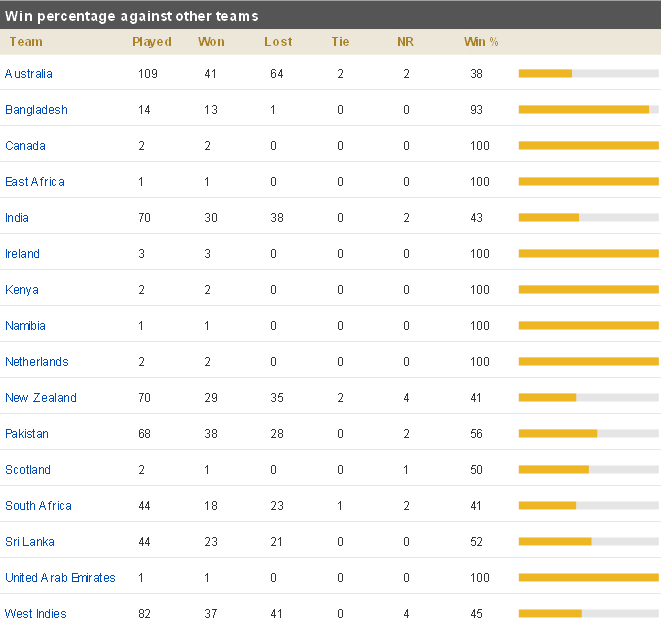Click Australia's win percentage bar
Screen dimensions: 661x628
[588, 74]
